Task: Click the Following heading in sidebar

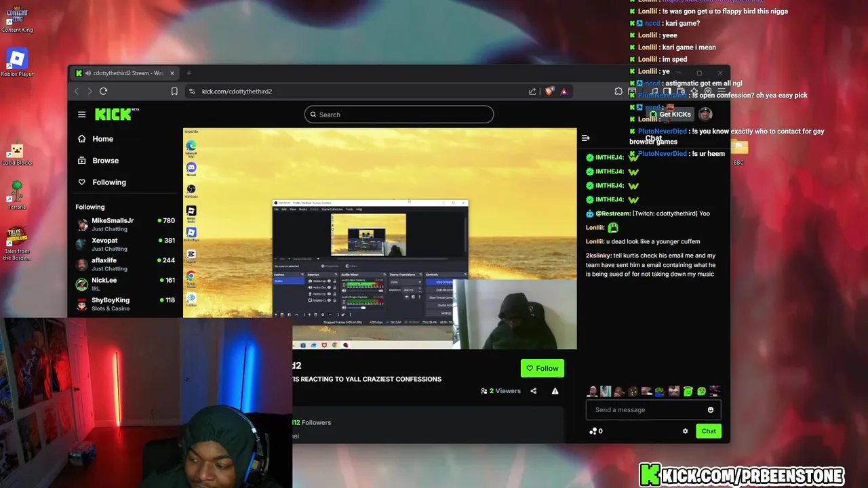Action: [90, 207]
